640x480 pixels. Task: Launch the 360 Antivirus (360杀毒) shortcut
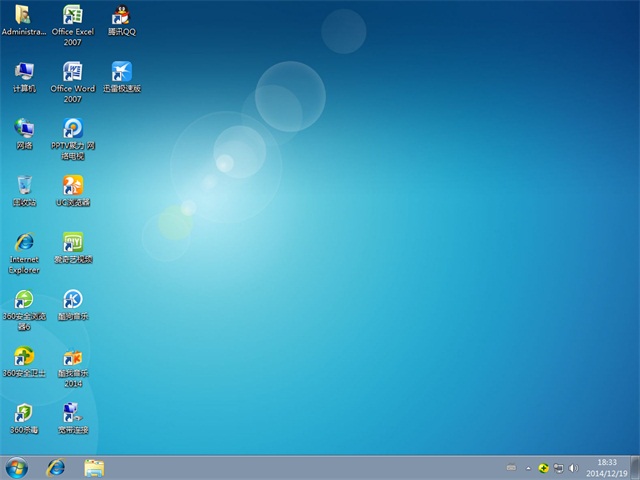24,414
